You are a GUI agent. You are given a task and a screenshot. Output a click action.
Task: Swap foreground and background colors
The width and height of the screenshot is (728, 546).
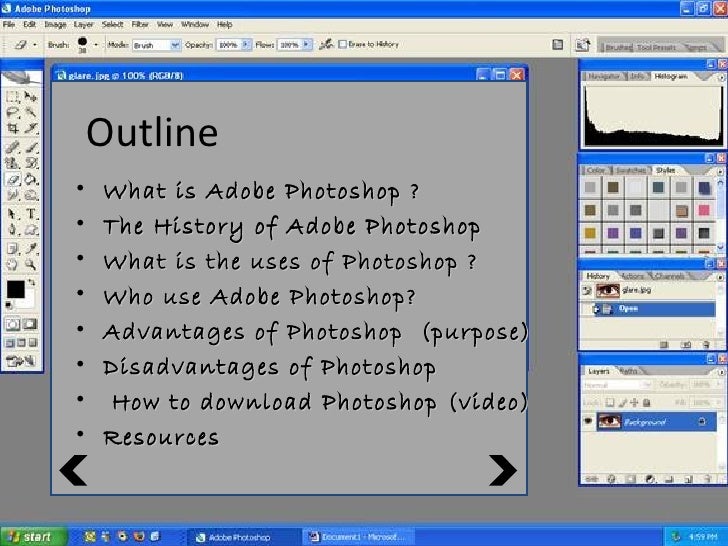point(31,282)
